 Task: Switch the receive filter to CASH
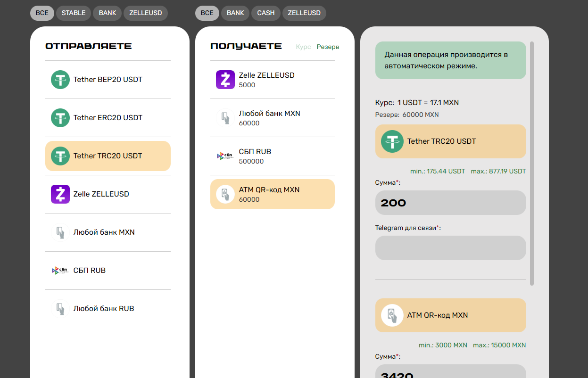coord(266,13)
